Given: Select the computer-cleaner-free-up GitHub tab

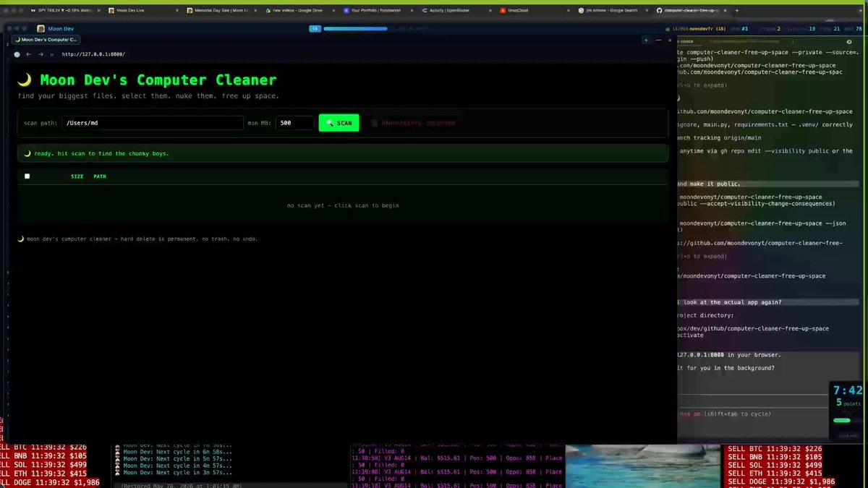Looking at the screenshot, I should [x=692, y=11].
